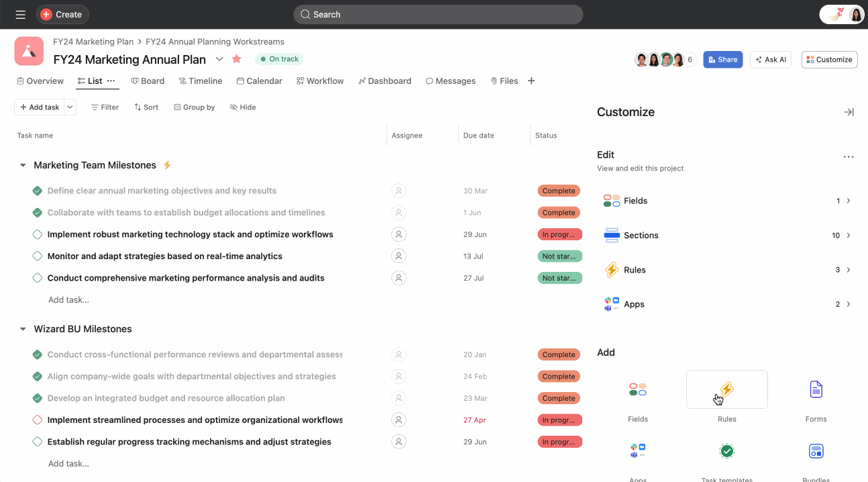Click the Search input field
This screenshot has width=868, height=482.
[438, 14]
